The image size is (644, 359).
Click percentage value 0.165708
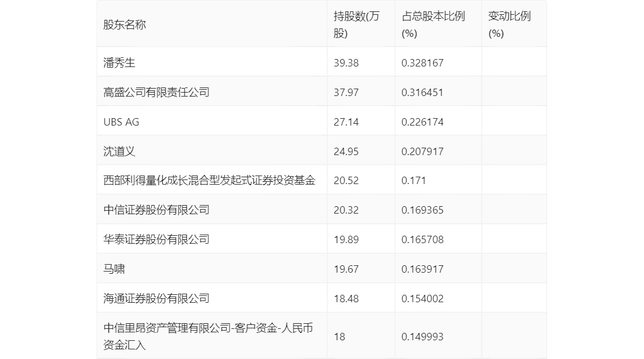pyautogui.click(x=423, y=240)
